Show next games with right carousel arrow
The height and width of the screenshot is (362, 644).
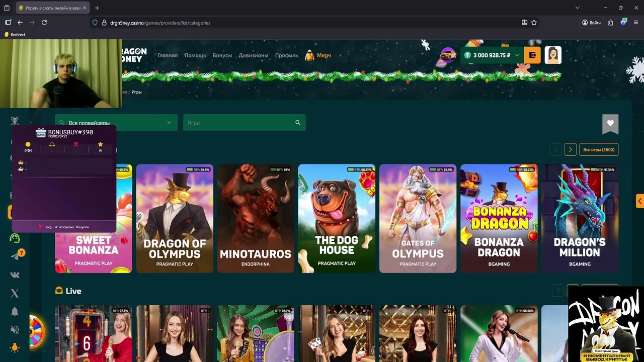[x=570, y=149]
